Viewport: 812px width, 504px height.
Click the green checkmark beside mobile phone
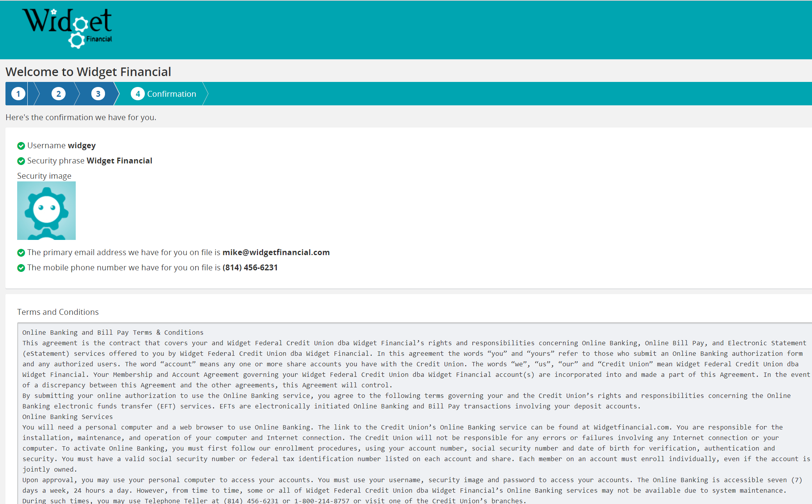21,268
